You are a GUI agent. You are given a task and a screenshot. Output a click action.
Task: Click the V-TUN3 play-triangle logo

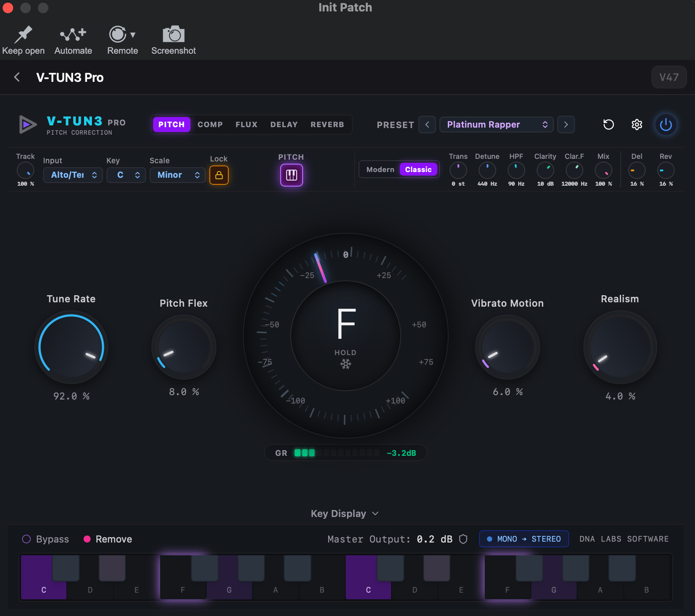[28, 125]
